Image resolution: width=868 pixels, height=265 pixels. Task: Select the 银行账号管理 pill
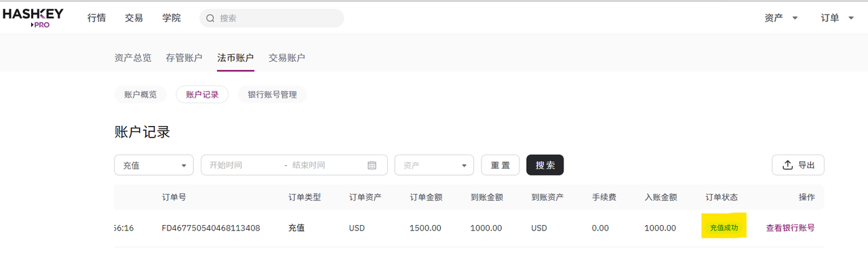click(x=272, y=95)
